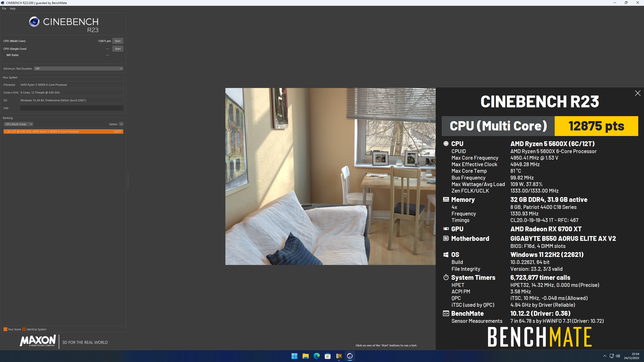Click the CPU chip icon in BenchMate panel

click(446, 144)
